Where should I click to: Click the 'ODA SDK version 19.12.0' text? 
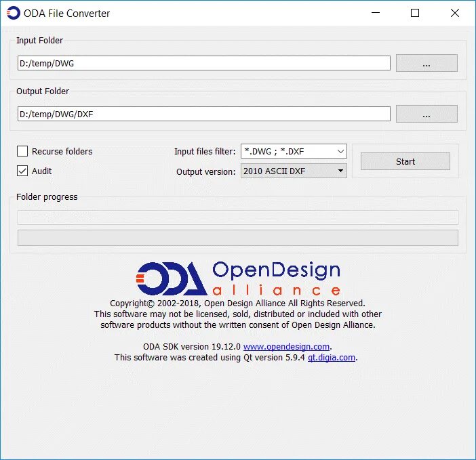[192, 346]
